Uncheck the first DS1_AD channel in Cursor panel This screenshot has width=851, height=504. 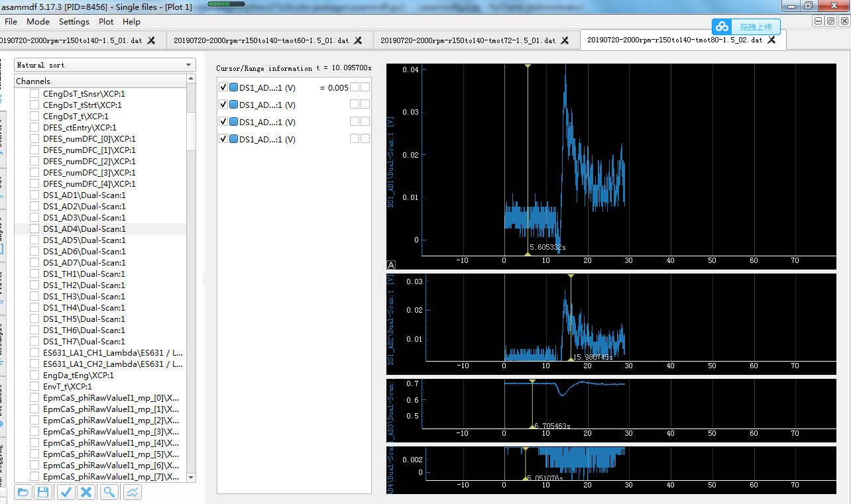point(223,87)
